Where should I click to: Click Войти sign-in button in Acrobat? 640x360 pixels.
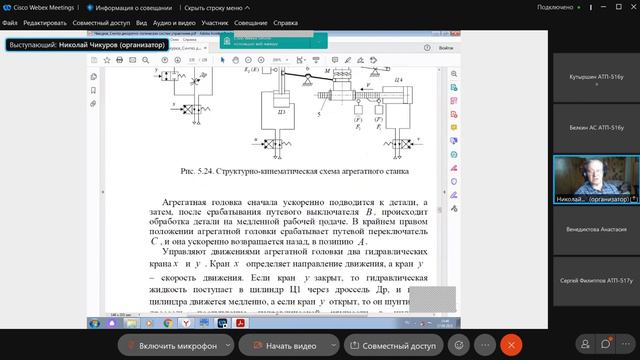pyautogui.click(x=445, y=48)
